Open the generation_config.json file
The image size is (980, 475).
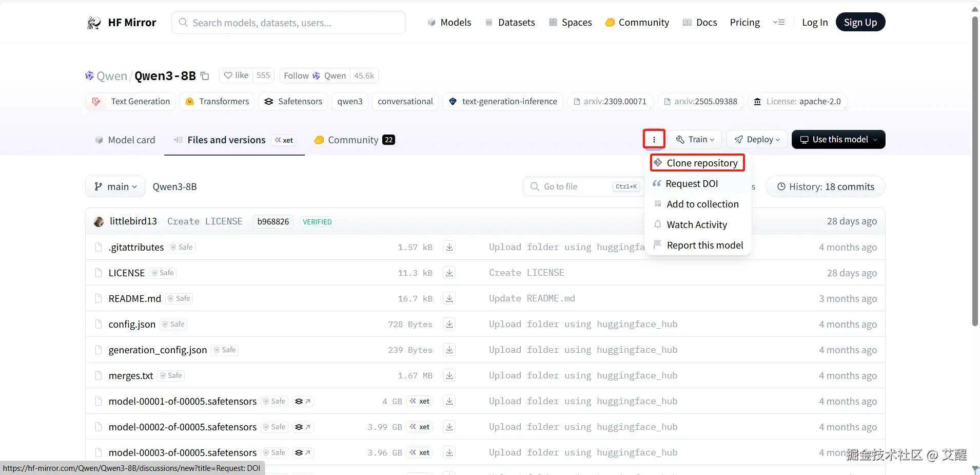158,350
